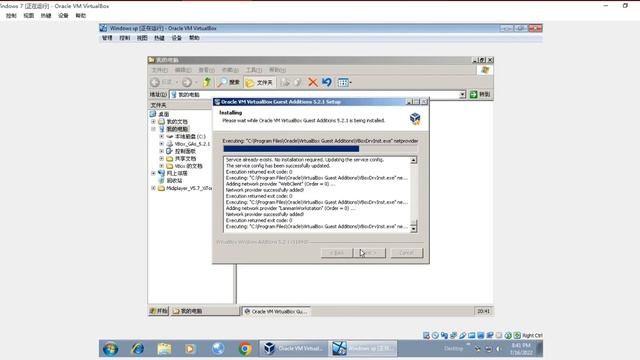Open 管理 menu of Windows xp VM window
The height and width of the screenshot is (360, 640).
point(107,38)
